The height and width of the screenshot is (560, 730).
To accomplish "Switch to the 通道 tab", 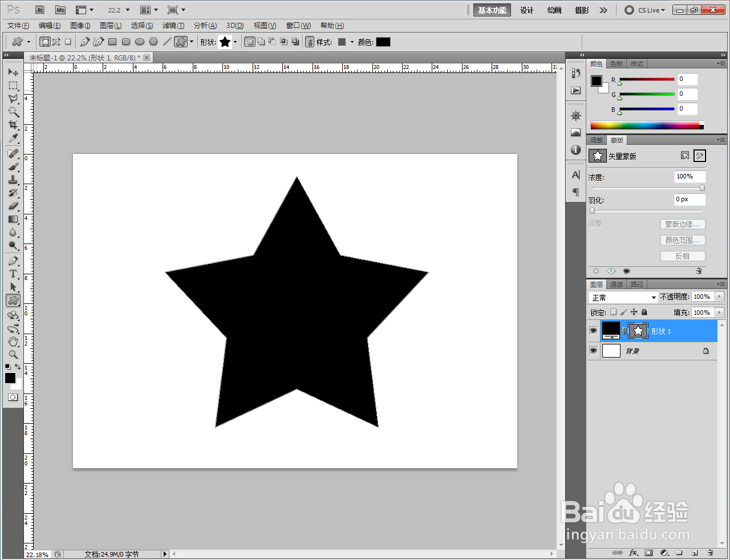I will point(617,285).
